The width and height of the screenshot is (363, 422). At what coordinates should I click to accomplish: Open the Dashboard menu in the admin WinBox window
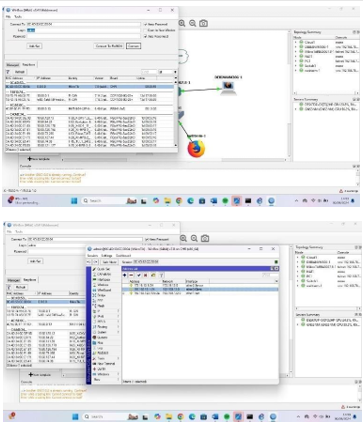124,256
